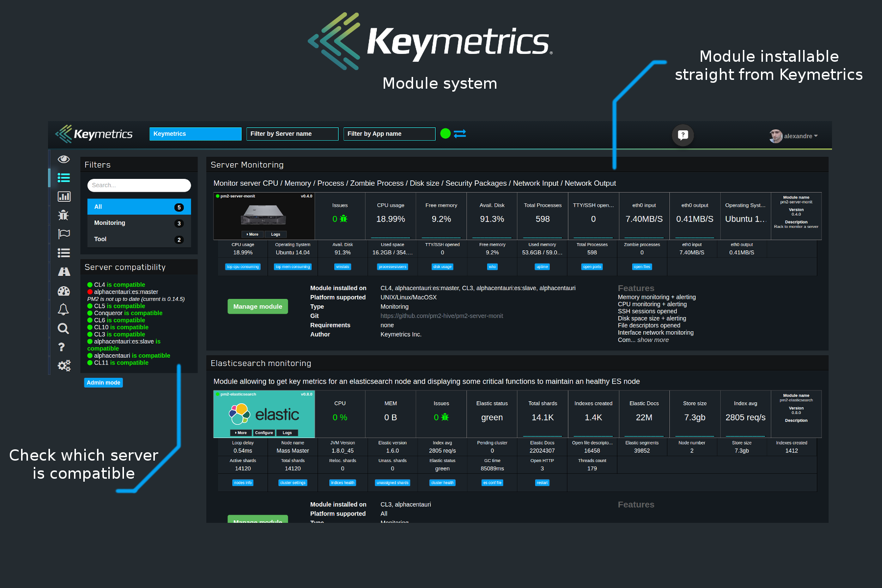The image size is (882, 588).
Task: Expand show more in Features list
Action: pos(653,340)
